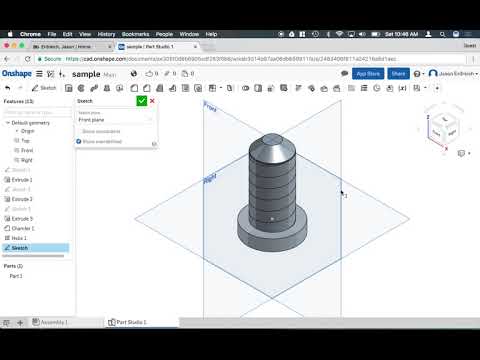Click the links counter icon

170,73
